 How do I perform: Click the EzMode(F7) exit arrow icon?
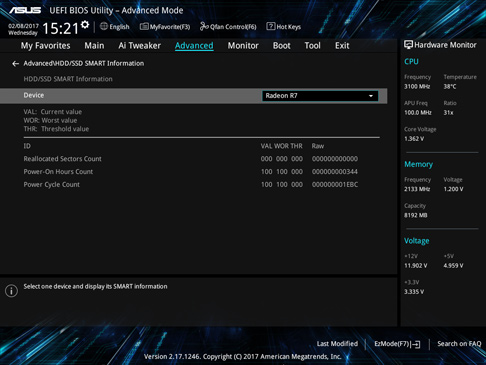416,344
